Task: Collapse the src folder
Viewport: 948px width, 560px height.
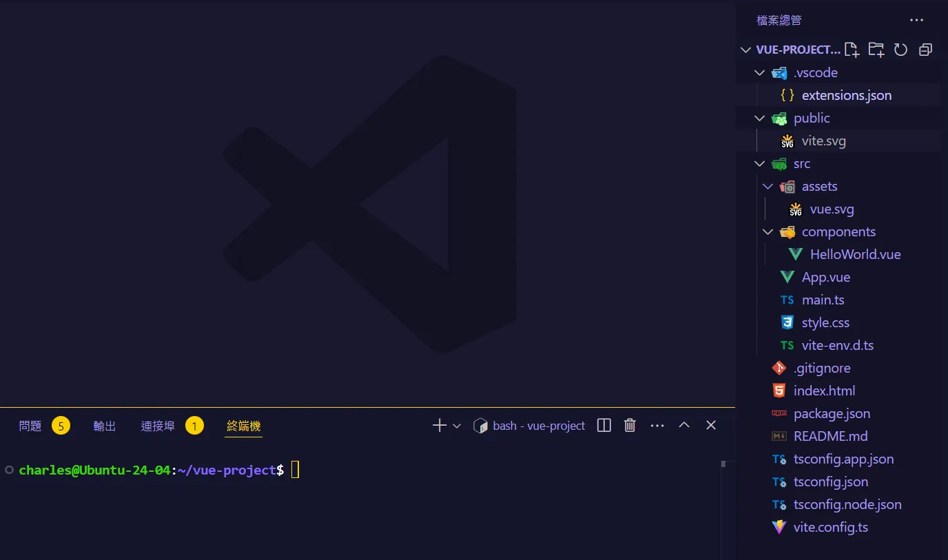Action: (x=838, y=163)
